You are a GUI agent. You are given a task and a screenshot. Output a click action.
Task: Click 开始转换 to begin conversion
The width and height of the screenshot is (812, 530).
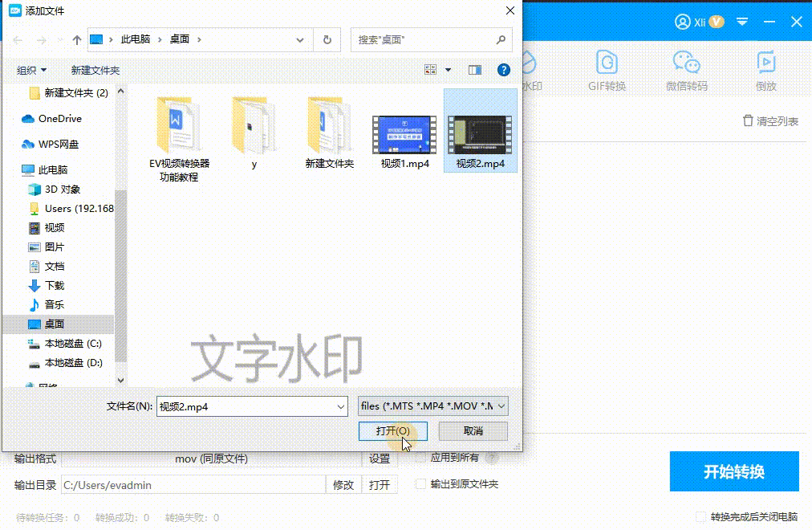pos(733,471)
